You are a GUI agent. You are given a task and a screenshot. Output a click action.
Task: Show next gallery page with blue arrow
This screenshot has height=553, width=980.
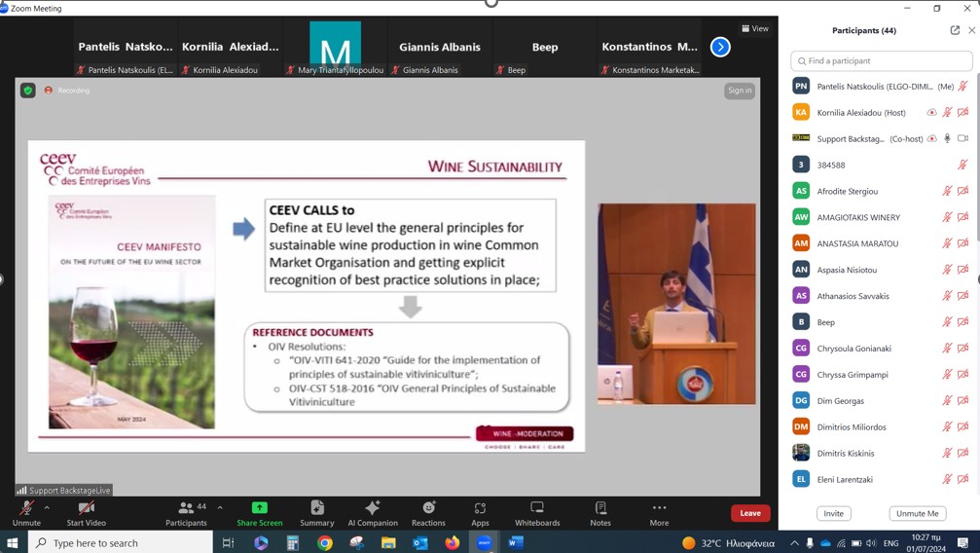click(x=720, y=47)
